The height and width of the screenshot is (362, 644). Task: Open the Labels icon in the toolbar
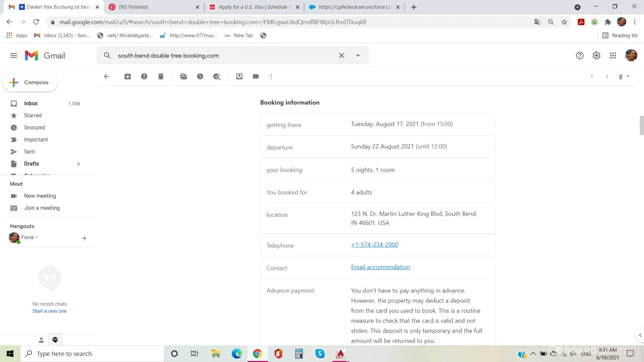coord(256,76)
